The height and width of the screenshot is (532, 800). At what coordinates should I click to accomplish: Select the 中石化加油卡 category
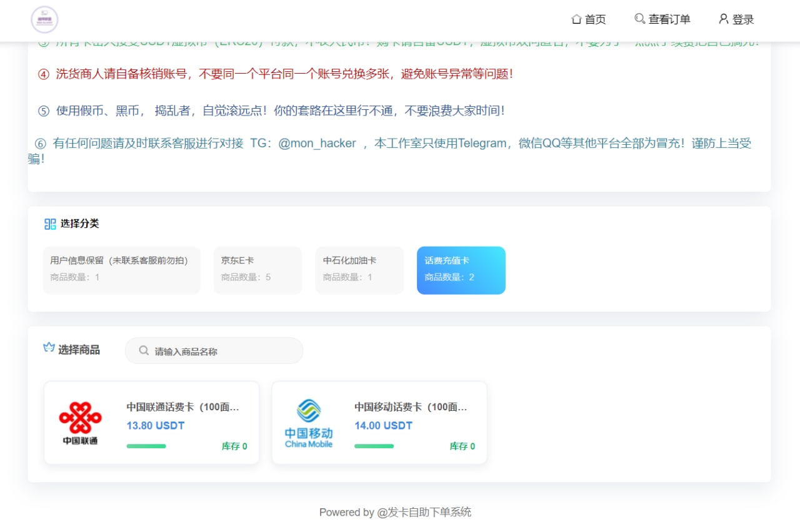pyautogui.click(x=359, y=270)
